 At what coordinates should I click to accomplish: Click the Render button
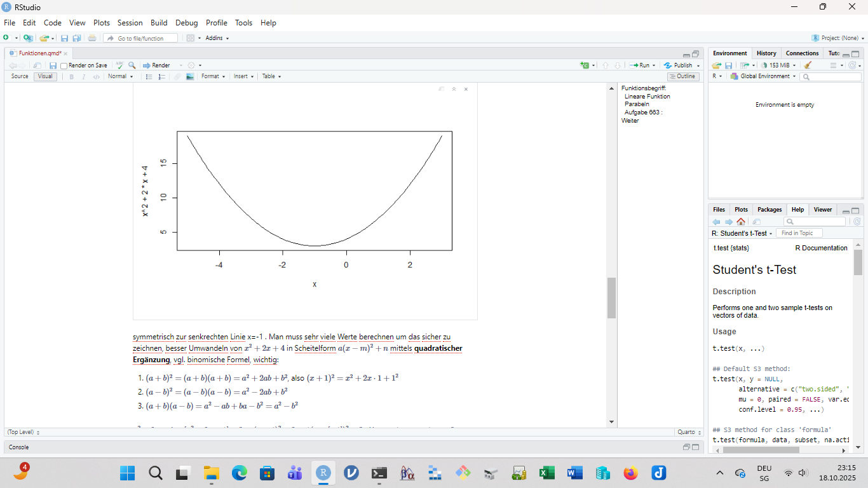click(156, 65)
